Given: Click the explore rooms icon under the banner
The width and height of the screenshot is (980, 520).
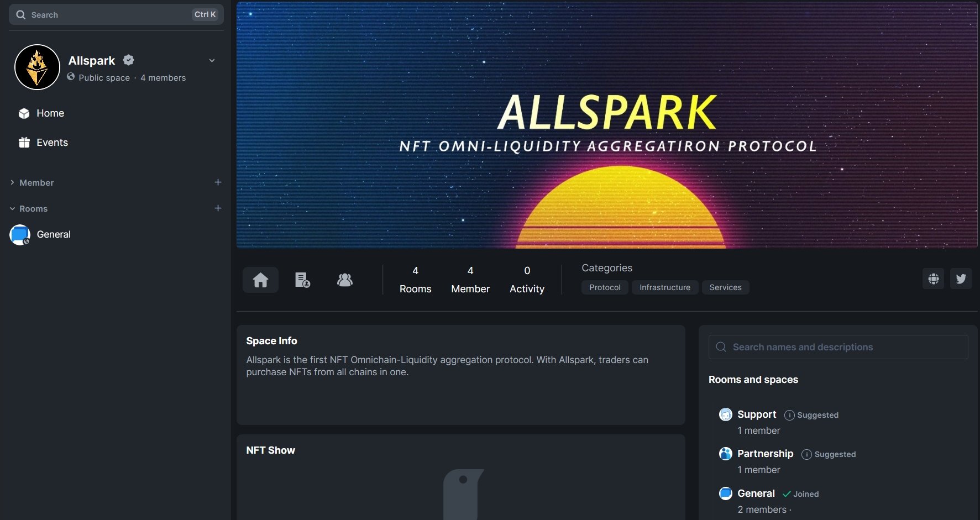Looking at the screenshot, I should click(302, 280).
